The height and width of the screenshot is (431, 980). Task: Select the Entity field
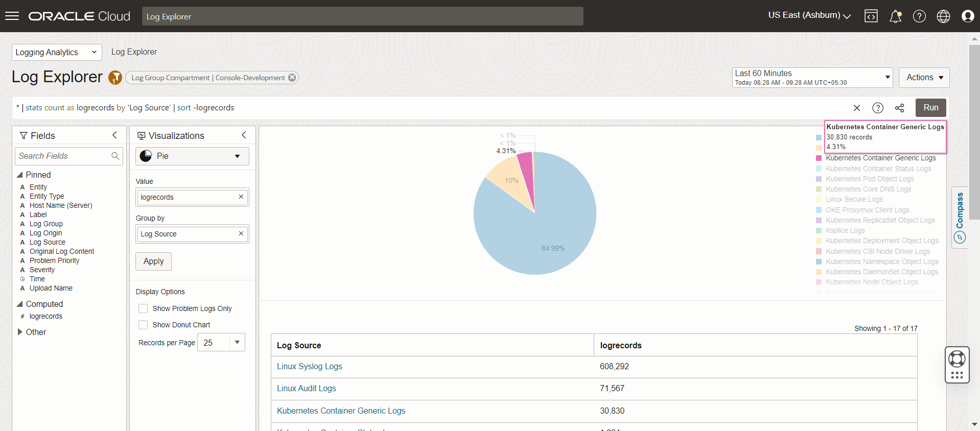(x=38, y=187)
